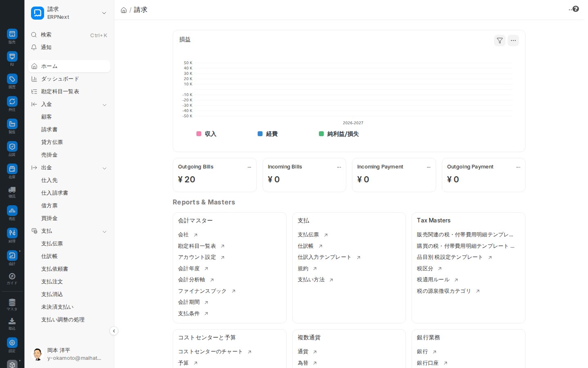Collapse the 支払 sidebar section
The width and height of the screenshot is (588, 368).
click(x=105, y=231)
